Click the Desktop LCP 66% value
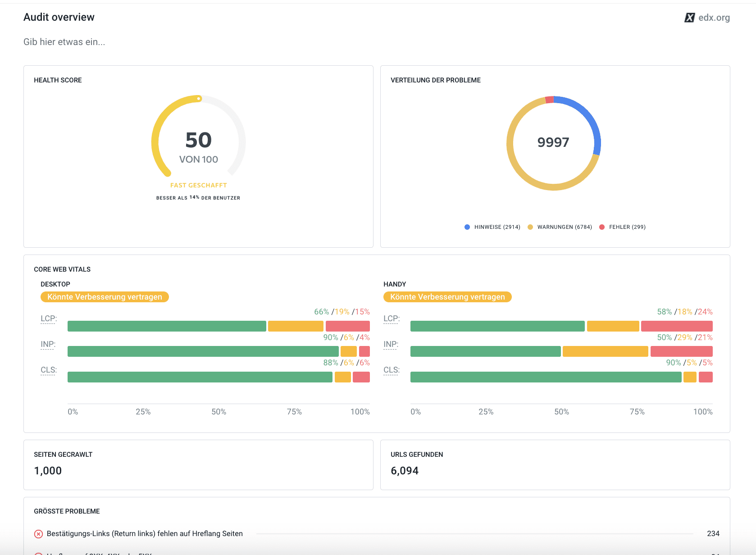 coord(322,312)
